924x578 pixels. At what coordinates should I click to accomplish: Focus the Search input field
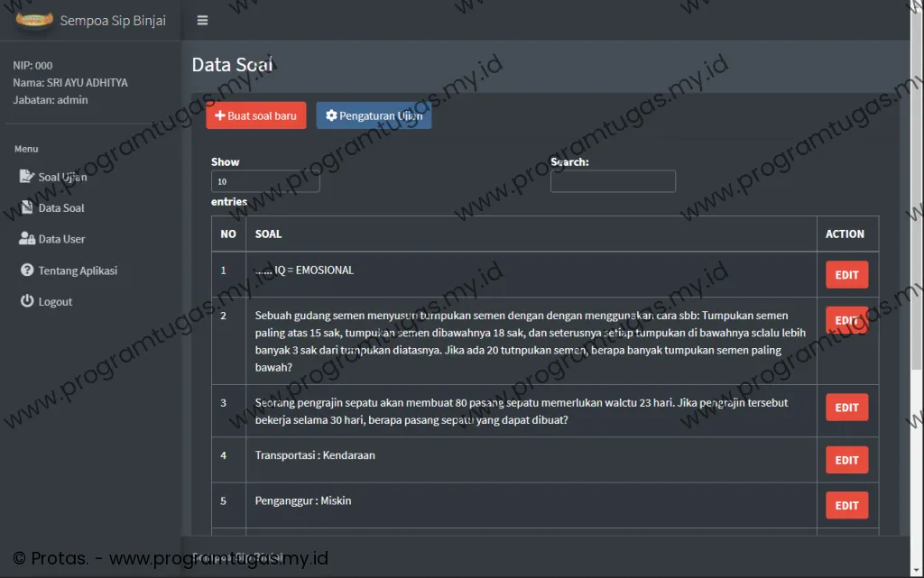613,181
